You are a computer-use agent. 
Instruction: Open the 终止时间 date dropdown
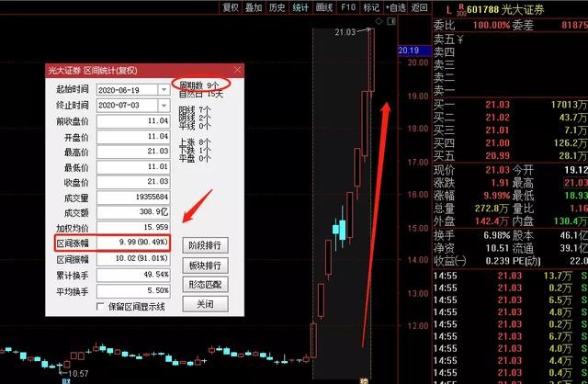164,106
